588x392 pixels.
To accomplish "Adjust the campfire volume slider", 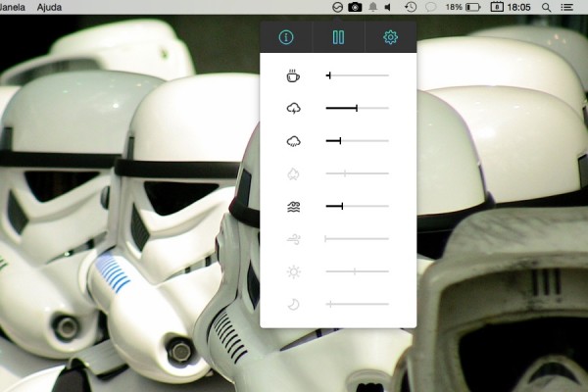I will [x=357, y=173].
